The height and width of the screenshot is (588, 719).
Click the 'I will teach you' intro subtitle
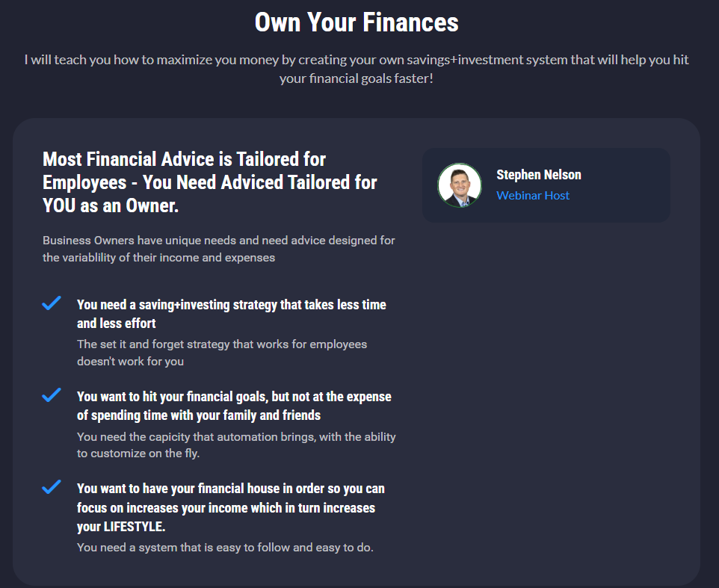[357, 69]
